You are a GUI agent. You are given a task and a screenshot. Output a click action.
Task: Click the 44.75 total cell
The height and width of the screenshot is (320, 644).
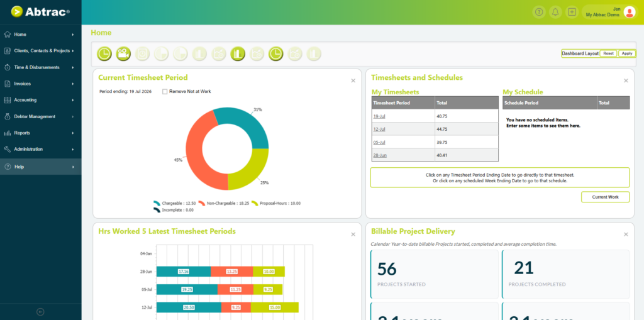pyautogui.click(x=467, y=129)
